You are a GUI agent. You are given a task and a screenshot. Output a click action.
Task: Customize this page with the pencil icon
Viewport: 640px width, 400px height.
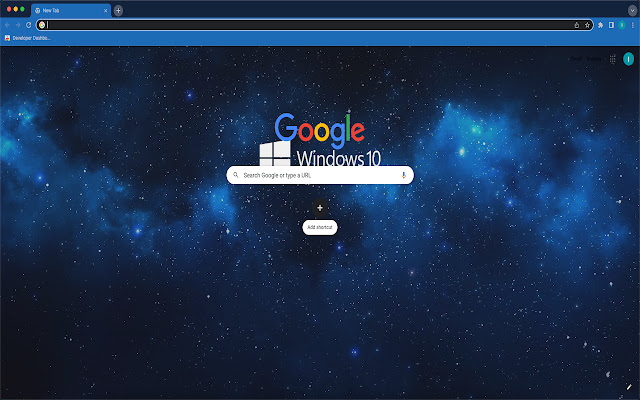[629, 387]
